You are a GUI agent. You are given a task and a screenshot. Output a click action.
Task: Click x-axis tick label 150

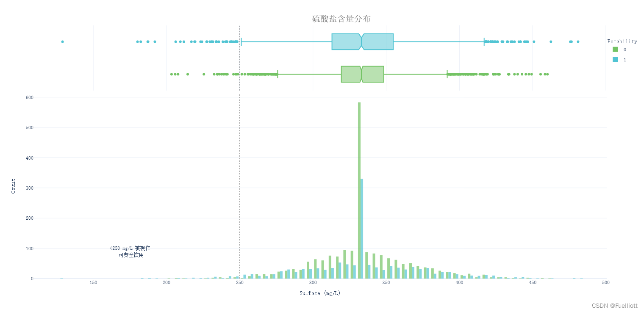[x=93, y=282]
